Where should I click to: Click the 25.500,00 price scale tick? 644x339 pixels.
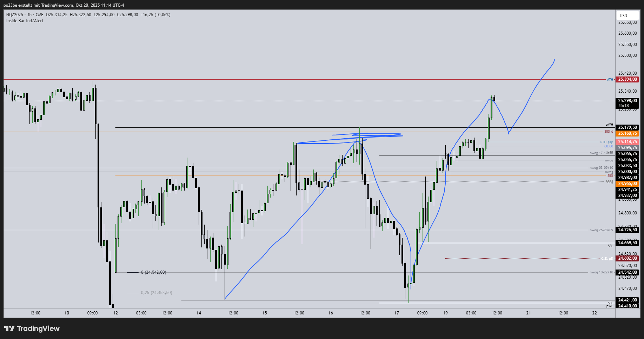point(628,55)
